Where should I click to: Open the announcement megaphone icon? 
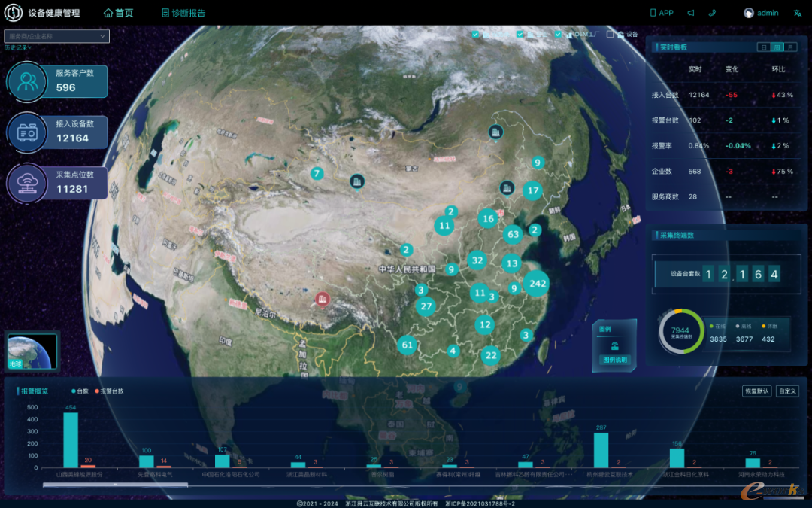click(x=691, y=13)
